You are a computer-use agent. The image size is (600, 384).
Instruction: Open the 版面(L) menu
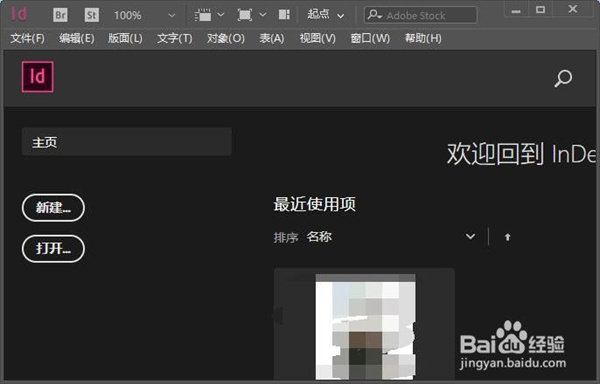125,38
